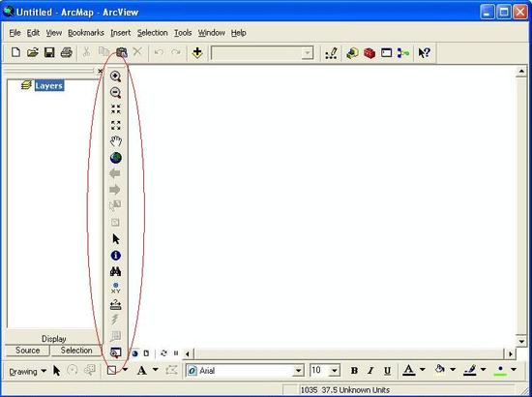
Task: Switch to the Display tab
Action: tap(53, 339)
